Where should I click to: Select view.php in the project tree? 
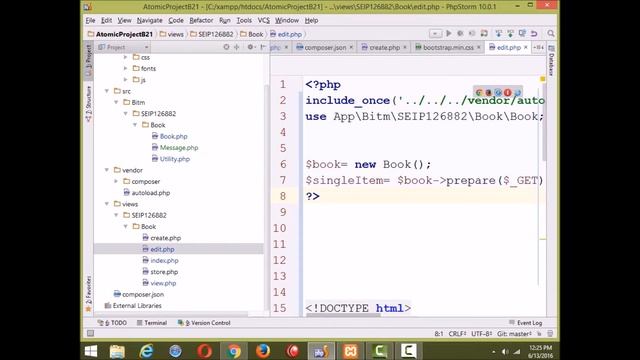pos(163,283)
